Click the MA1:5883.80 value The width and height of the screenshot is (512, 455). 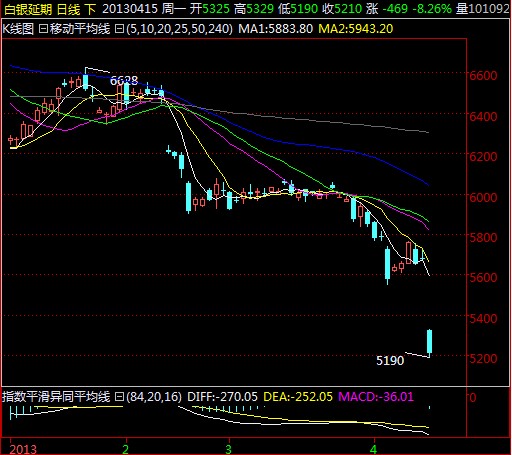click(x=276, y=29)
